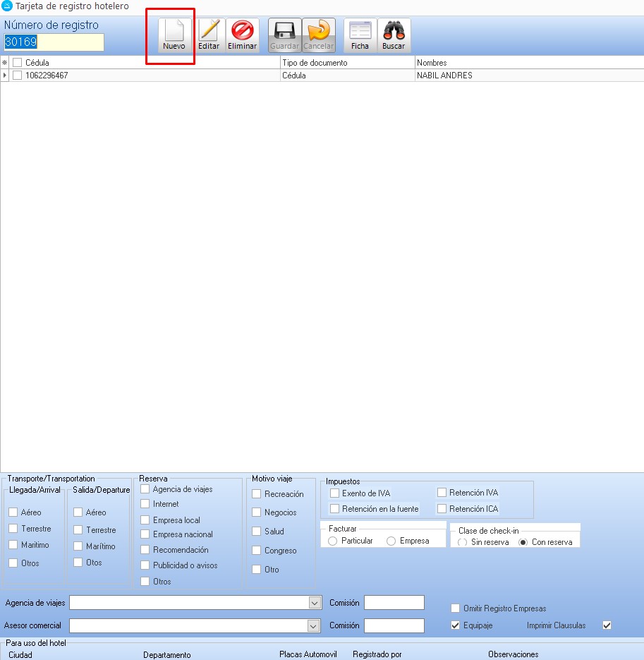
Task: Expand the Agencia de viajes dropdown
Action: click(x=315, y=603)
